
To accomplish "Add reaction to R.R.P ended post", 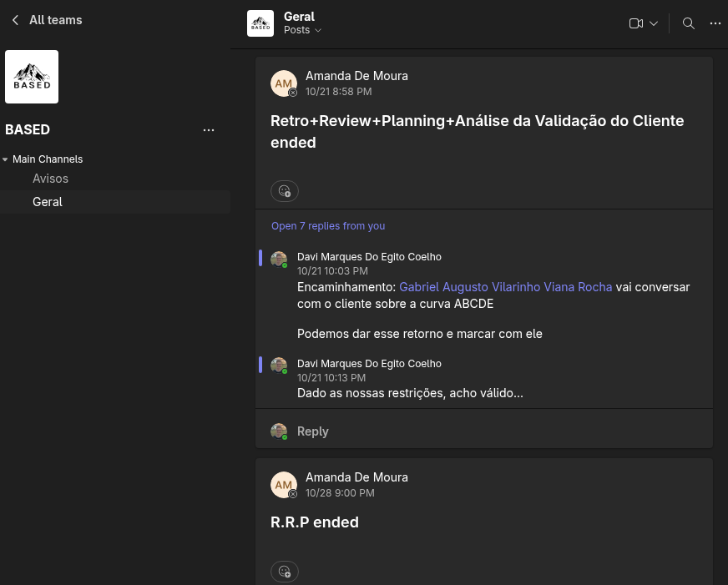I will [x=285, y=572].
